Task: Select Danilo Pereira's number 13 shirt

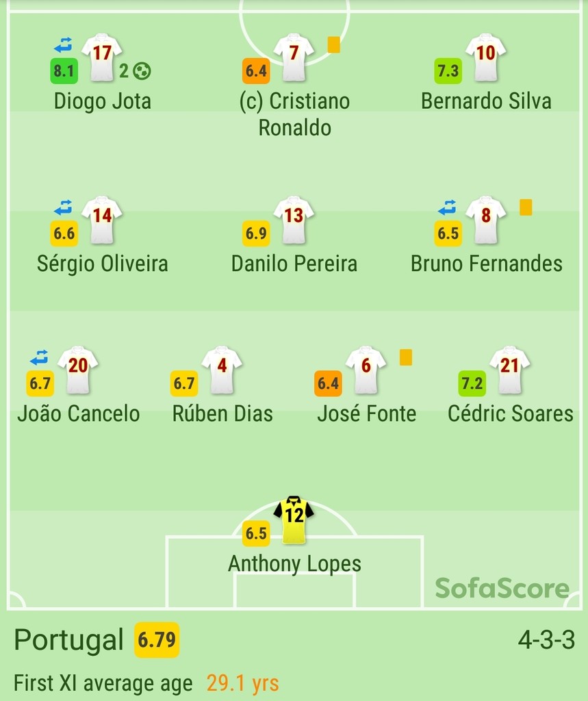Action: pos(294,220)
